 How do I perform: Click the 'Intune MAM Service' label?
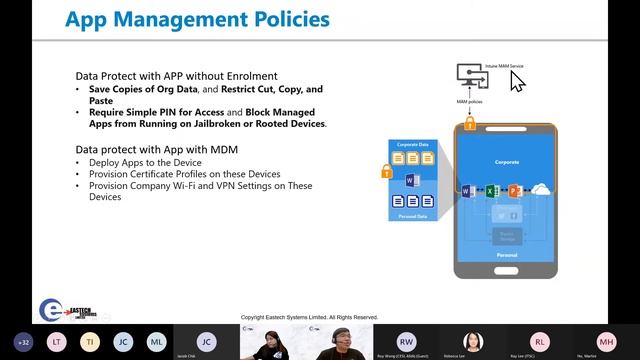[504, 66]
